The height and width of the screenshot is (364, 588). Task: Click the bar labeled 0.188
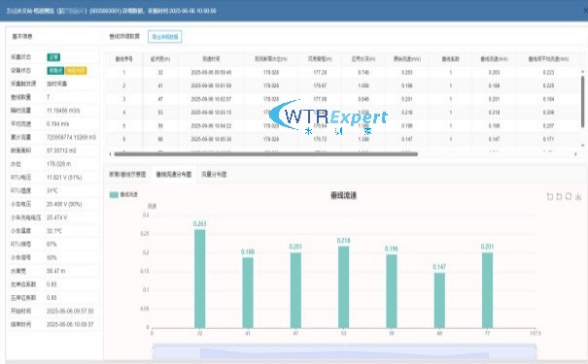pyautogui.click(x=248, y=293)
